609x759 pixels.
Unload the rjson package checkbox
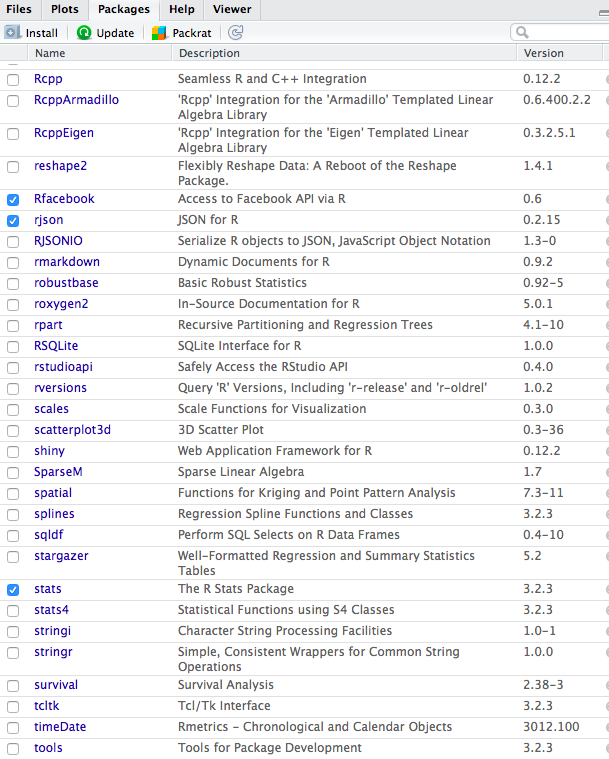(x=13, y=221)
